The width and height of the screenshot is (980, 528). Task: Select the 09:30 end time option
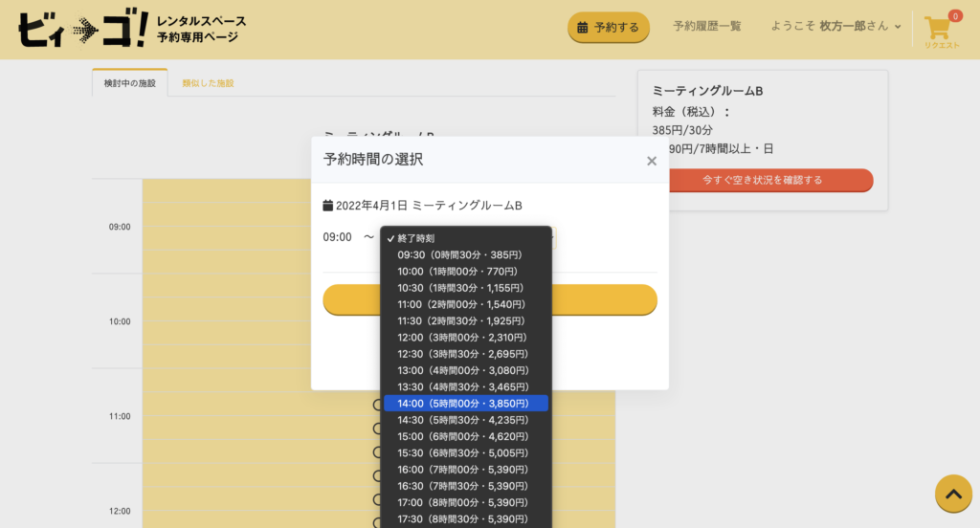[459, 255]
